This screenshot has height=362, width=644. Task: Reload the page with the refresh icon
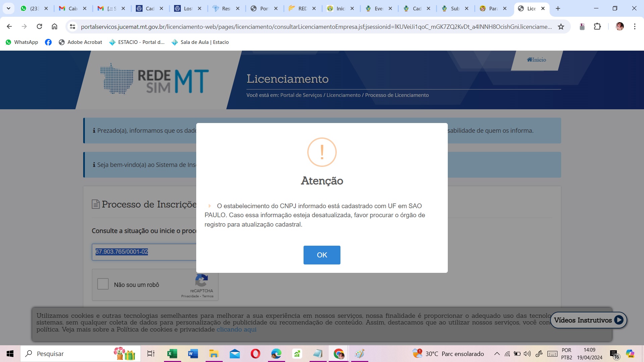coord(39,26)
